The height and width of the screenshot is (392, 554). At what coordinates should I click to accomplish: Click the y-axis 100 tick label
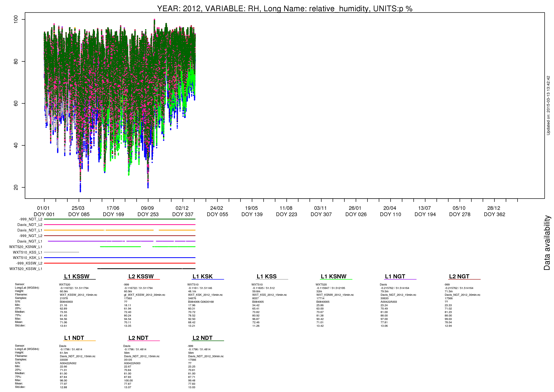(16, 19)
